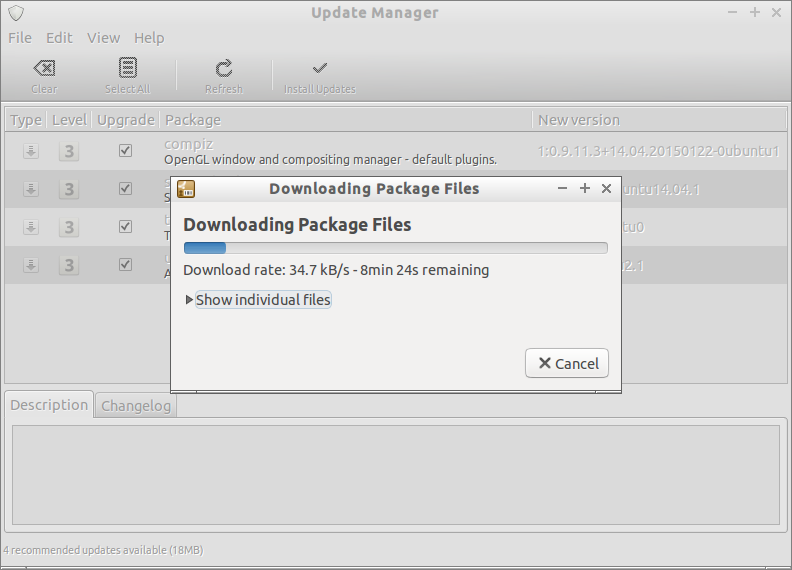792x570 pixels.
Task: Click the Clear toolbar icon
Action: click(x=44, y=68)
